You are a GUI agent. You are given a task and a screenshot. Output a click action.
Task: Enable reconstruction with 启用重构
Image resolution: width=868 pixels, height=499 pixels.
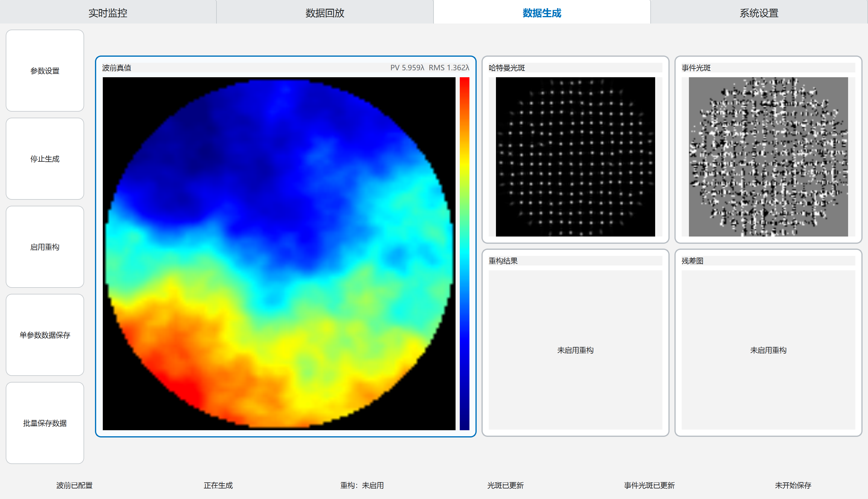point(45,247)
